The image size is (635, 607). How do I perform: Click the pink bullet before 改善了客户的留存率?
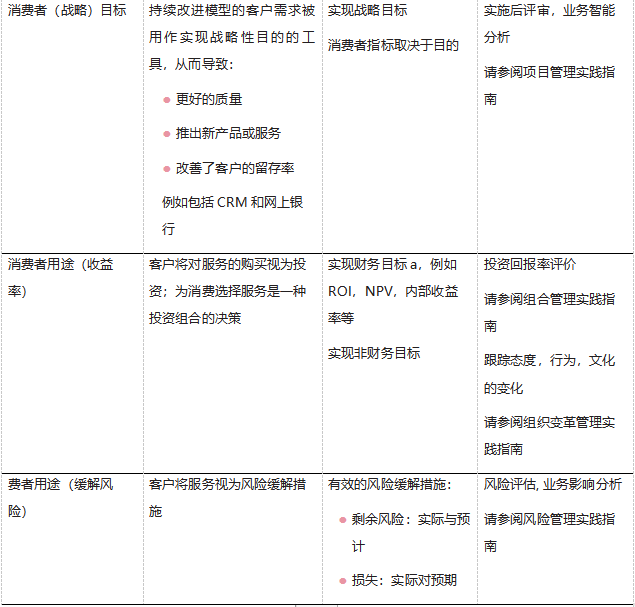tap(166, 168)
